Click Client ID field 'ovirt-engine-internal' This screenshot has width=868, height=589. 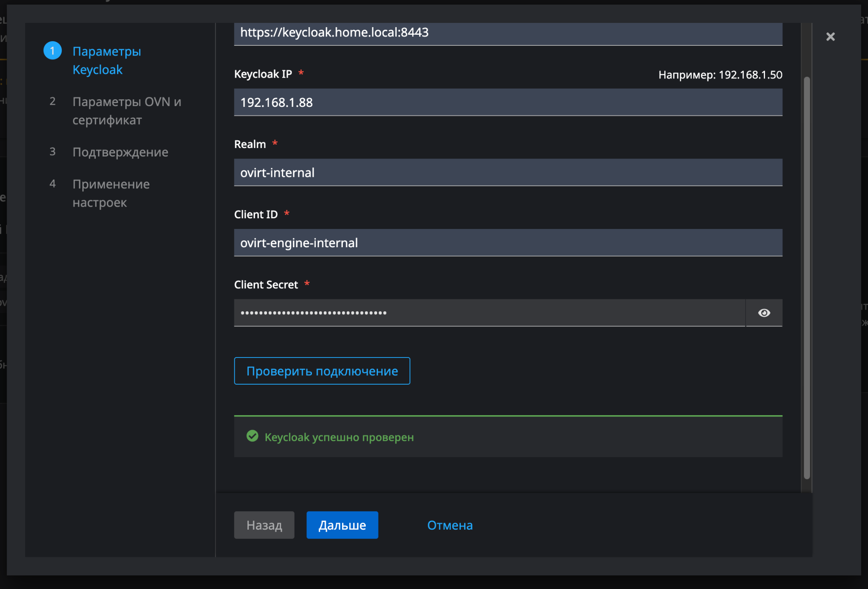[508, 243]
